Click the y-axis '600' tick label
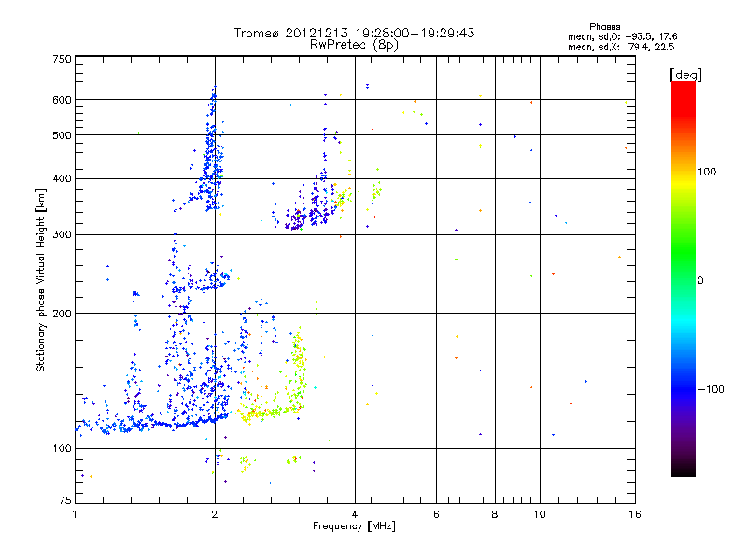Image resolution: width=747 pixels, height=560 pixels. [62, 100]
